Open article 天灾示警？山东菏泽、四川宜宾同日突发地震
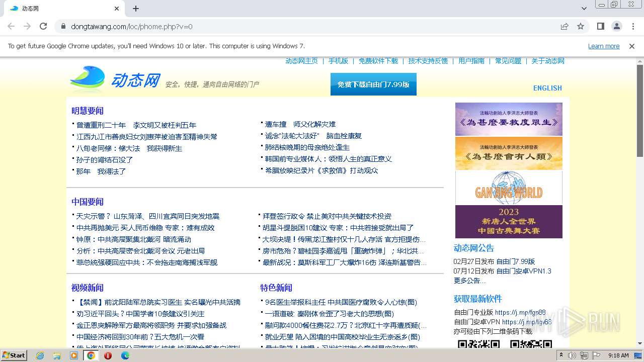644x362 pixels. pyautogui.click(x=148, y=216)
